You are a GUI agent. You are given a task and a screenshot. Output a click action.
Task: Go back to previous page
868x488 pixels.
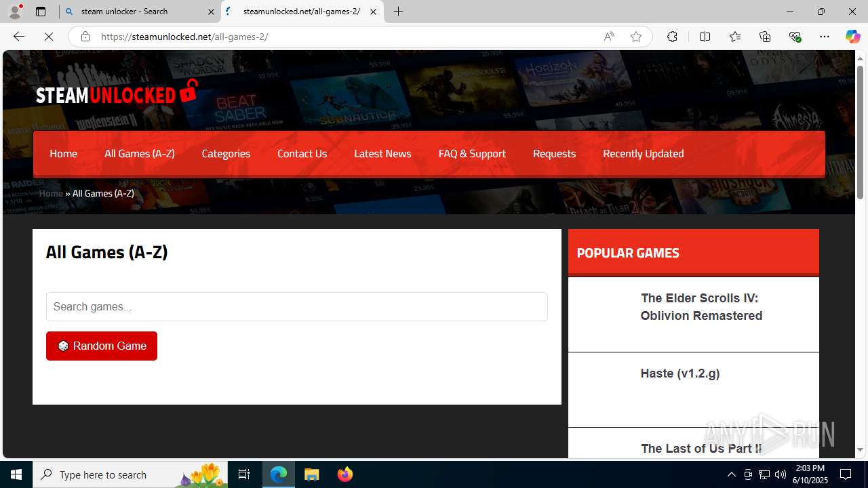tap(19, 37)
